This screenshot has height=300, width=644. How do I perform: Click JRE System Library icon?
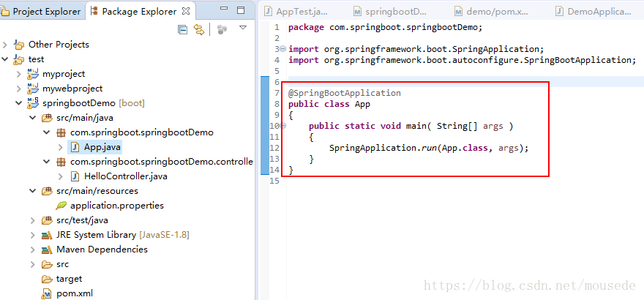(x=47, y=235)
